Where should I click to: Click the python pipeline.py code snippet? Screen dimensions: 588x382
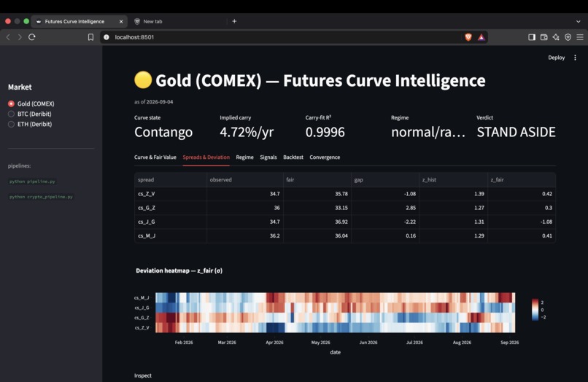click(32, 182)
